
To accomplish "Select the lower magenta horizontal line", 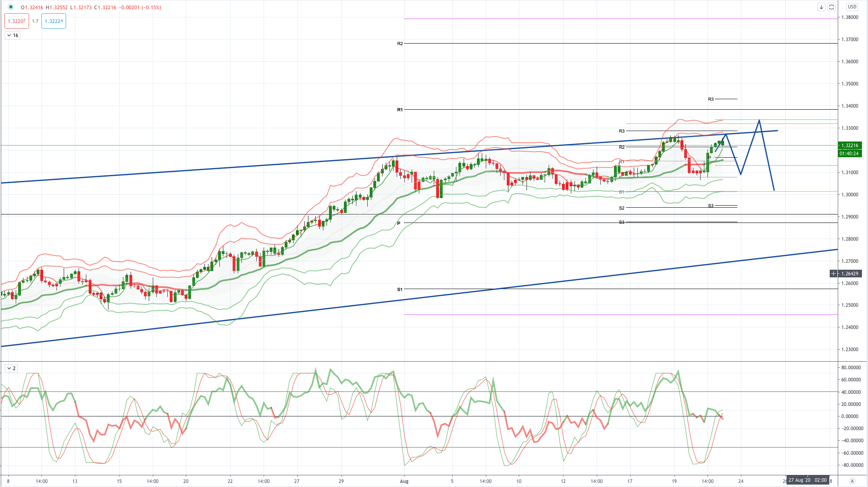I will (x=621, y=314).
